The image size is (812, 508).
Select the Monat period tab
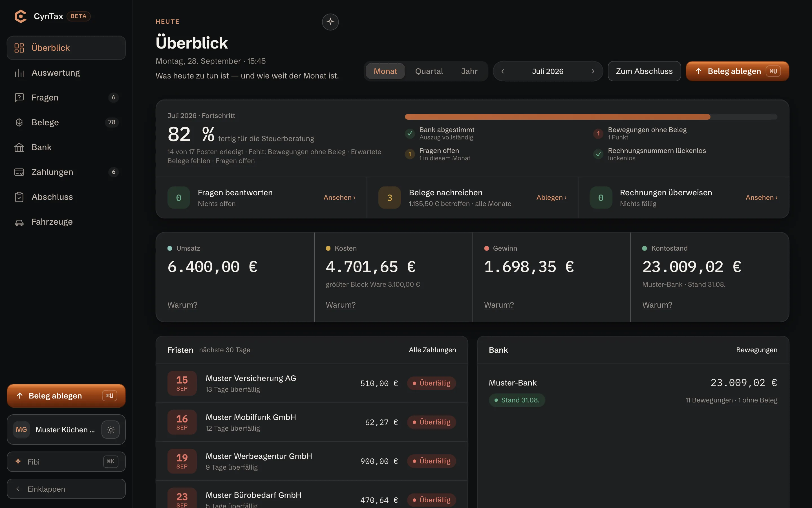[385, 71]
